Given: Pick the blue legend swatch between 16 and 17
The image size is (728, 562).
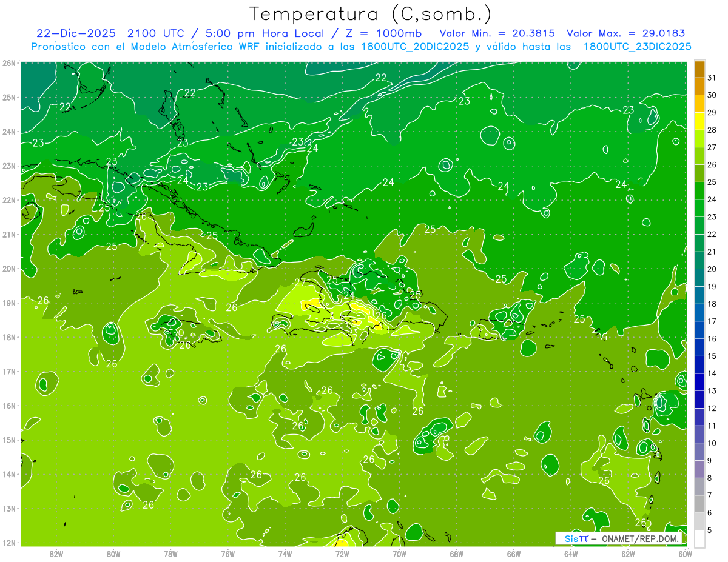Looking at the screenshot, I should [x=699, y=330].
